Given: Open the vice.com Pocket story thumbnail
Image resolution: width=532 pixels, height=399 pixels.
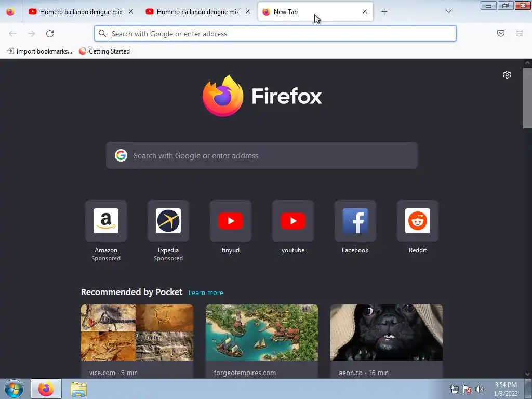Looking at the screenshot, I should [137, 332].
